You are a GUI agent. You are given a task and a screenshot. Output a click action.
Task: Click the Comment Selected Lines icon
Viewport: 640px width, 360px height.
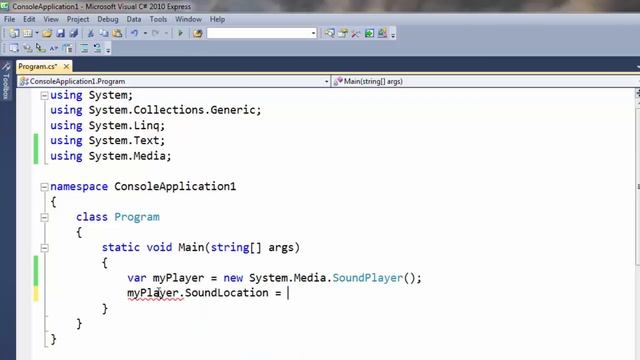(84, 49)
